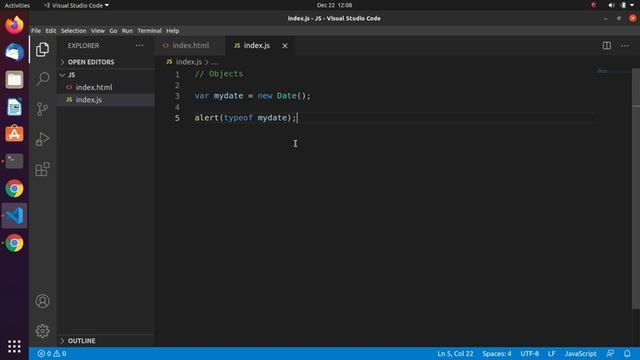This screenshot has width=640, height=360.
Task: Open LibreOffice Writer from the dock
Action: (14, 107)
